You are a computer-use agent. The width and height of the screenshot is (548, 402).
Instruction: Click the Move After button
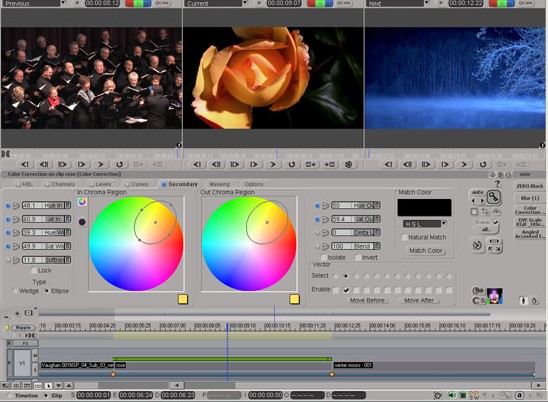[x=419, y=300]
